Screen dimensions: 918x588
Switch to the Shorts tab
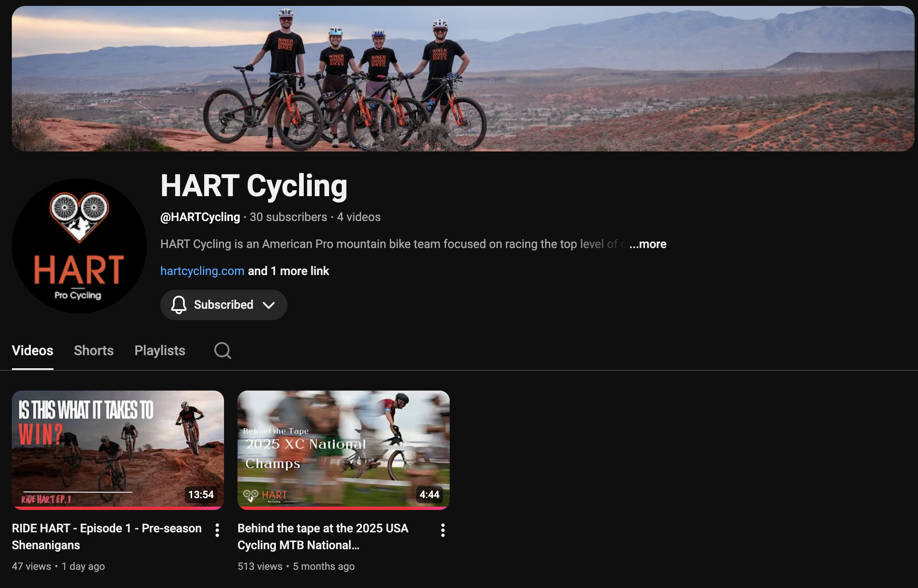(x=94, y=351)
